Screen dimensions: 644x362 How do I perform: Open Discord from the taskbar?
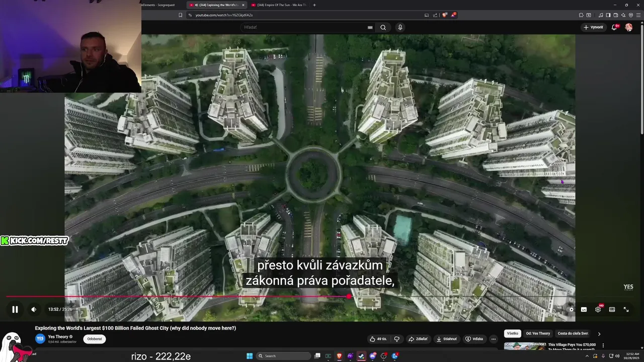pyautogui.click(x=373, y=356)
